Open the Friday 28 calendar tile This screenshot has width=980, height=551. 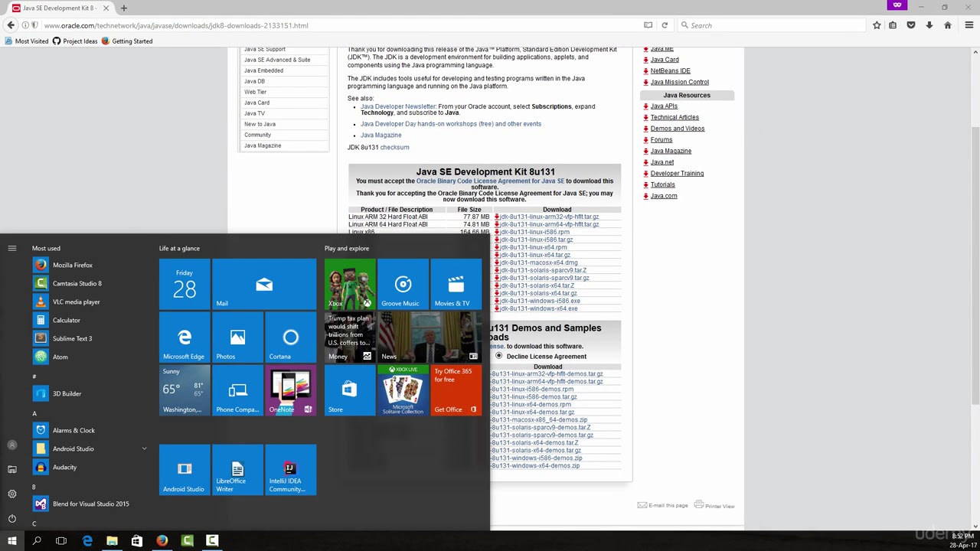[x=185, y=284]
